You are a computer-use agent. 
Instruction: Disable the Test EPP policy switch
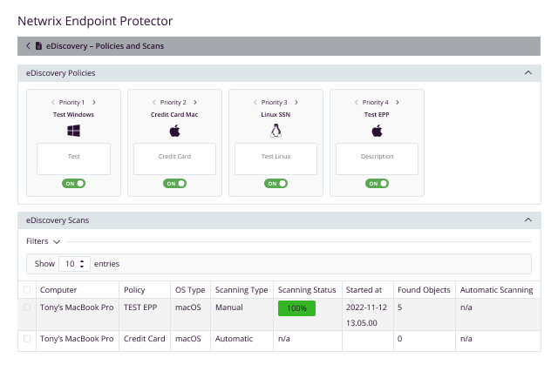(377, 184)
